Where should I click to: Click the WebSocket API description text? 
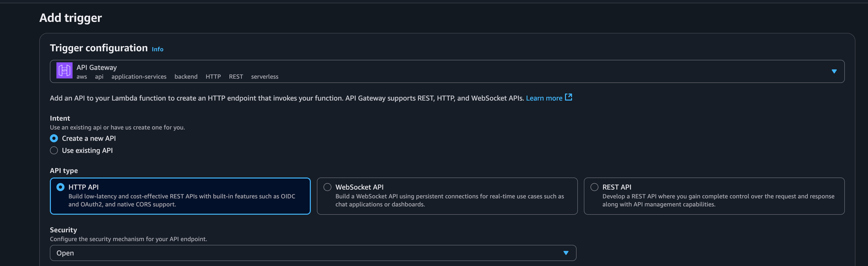pos(450,201)
